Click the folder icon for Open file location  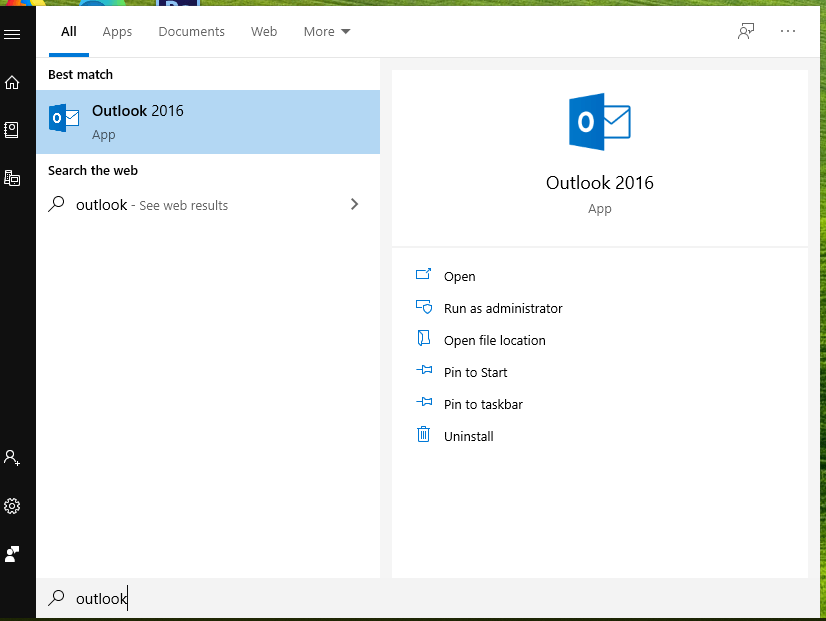point(424,338)
